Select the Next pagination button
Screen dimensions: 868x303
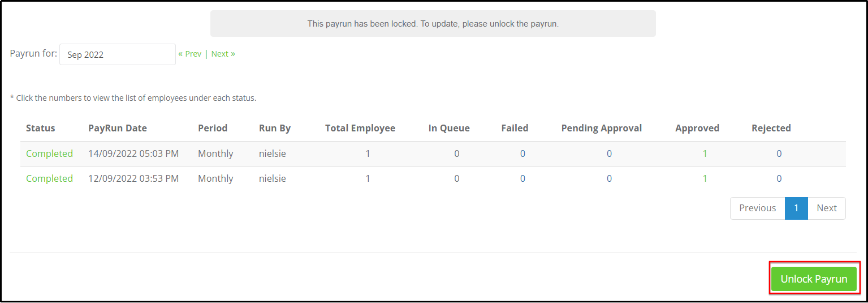(827, 208)
